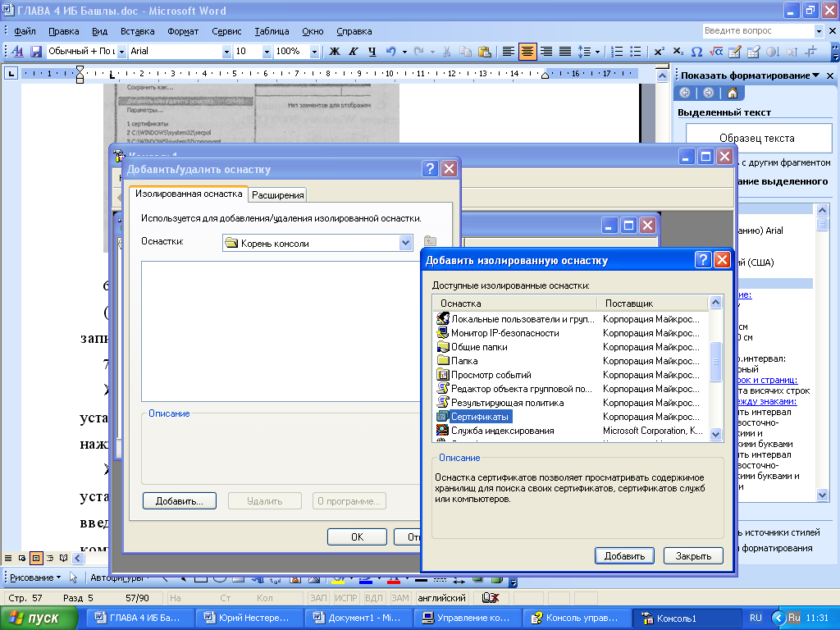Click the numbered list icon
This screenshot has width=840, height=630.
(x=617, y=52)
